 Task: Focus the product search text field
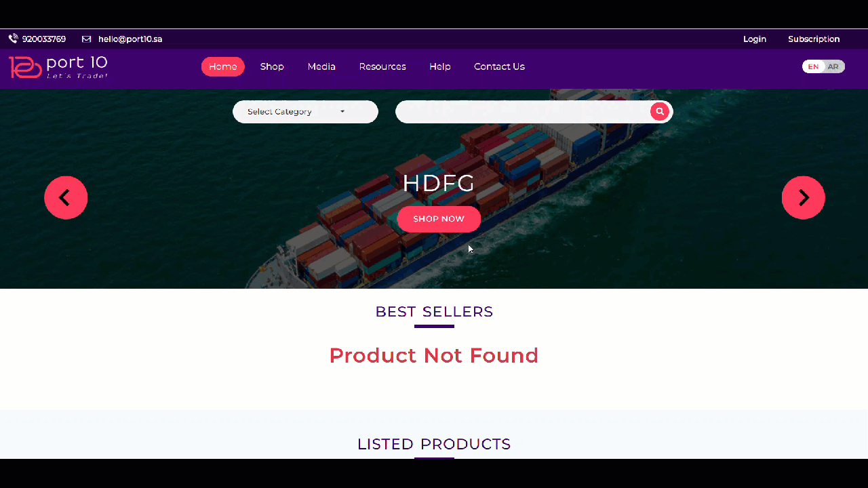coord(524,112)
